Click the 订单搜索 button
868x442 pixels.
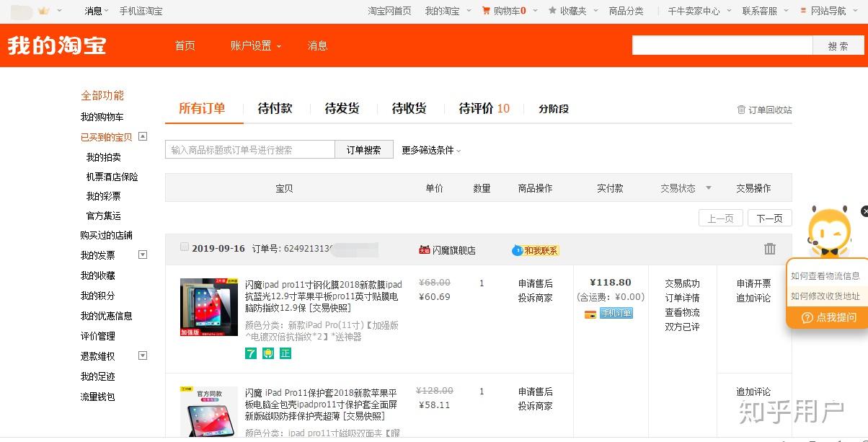[x=364, y=150]
